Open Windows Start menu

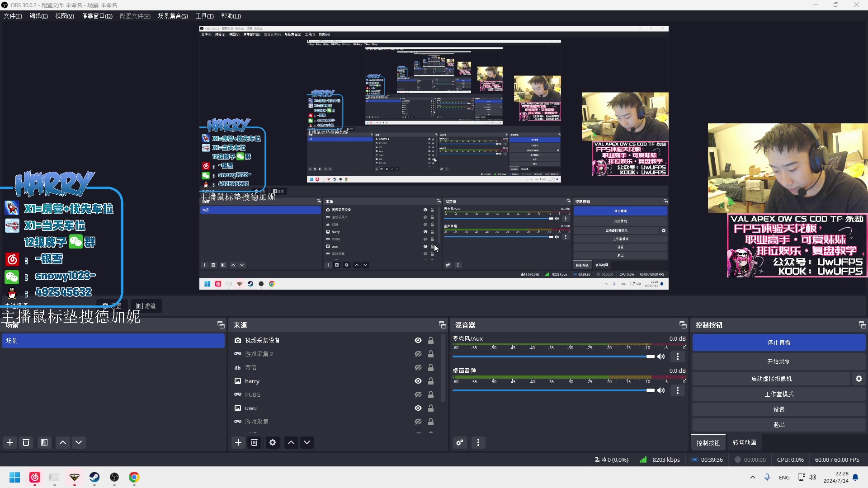pos(15,477)
